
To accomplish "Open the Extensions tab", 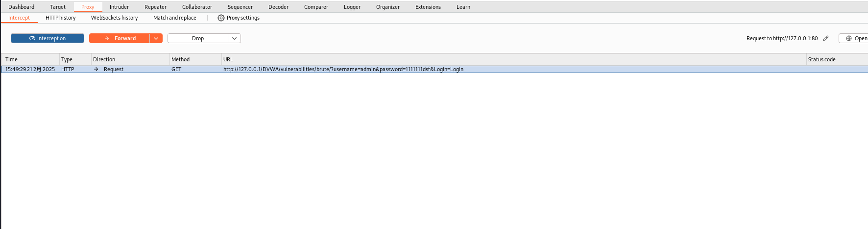I will coord(428,7).
